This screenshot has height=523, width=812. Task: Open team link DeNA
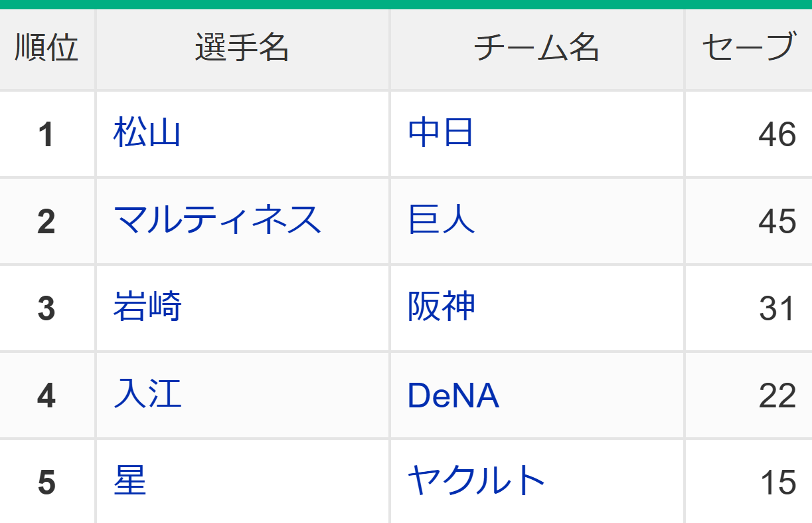453,396
